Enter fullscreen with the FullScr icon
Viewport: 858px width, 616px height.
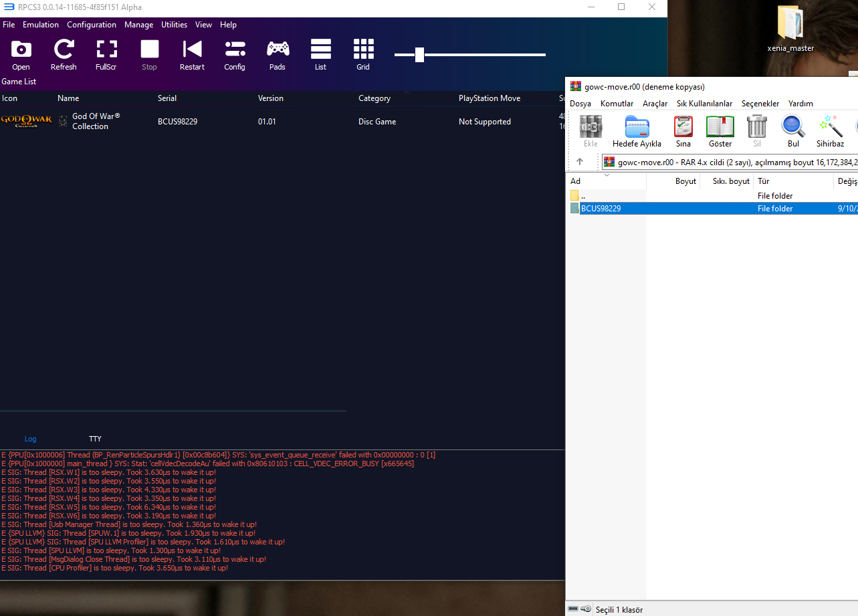click(106, 49)
